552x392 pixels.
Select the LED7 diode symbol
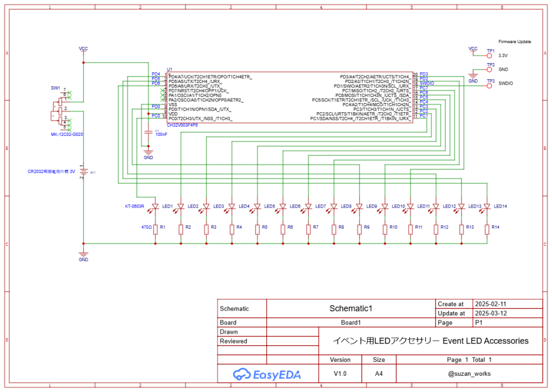coord(308,207)
